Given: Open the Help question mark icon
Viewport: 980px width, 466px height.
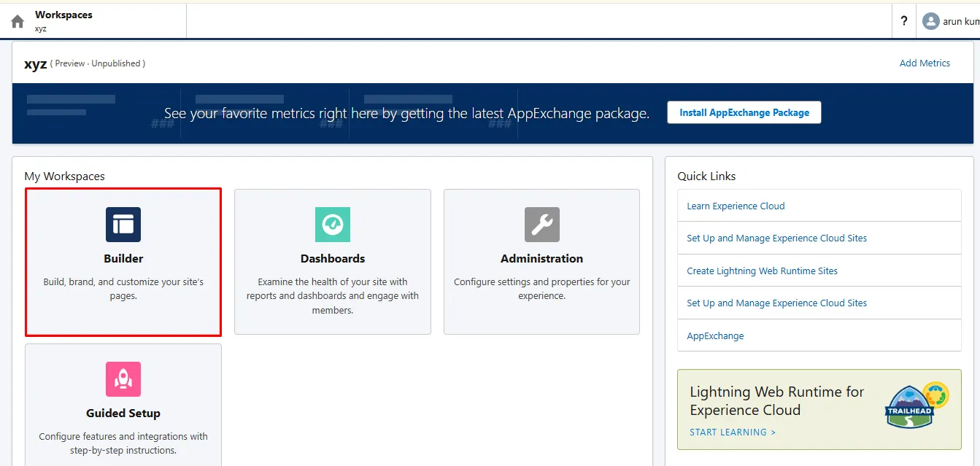Looking at the screenshot, I should click(904, 21).
